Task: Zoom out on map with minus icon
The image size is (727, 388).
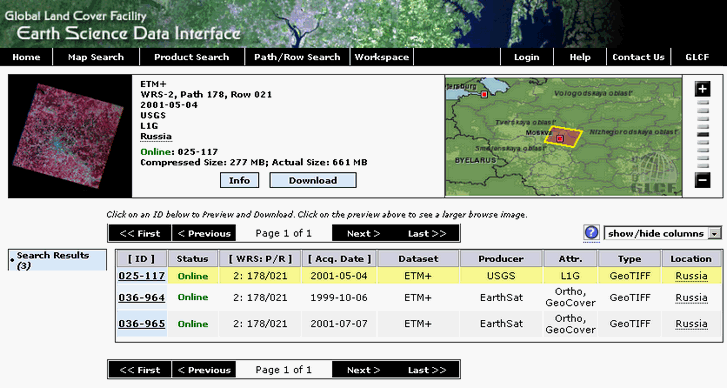Action: (702, 180)
